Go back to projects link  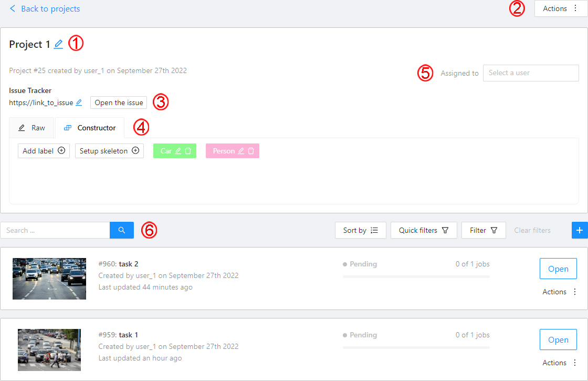pyautogui.click(x=45, y=9)
